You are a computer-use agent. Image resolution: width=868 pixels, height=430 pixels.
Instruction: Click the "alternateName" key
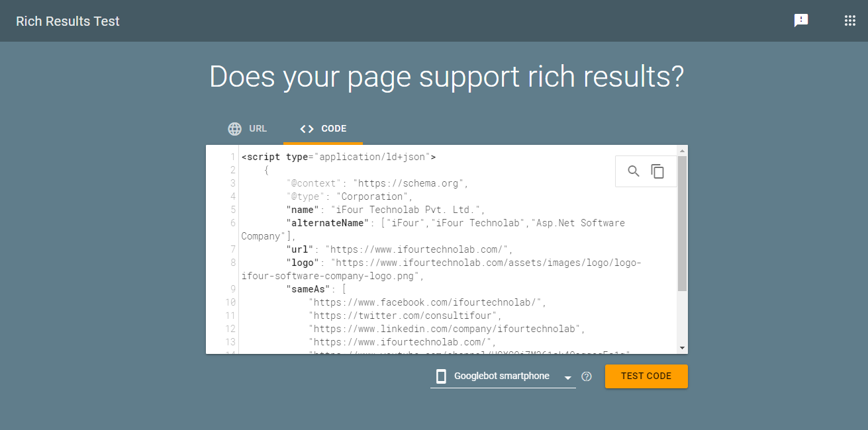click(328, 223)
